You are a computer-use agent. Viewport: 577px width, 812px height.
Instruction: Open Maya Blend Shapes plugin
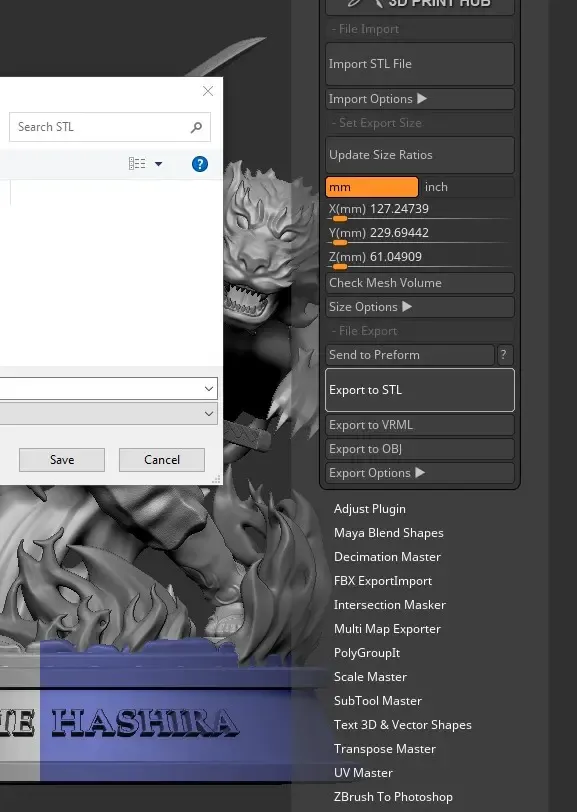(x=388, y=533)
